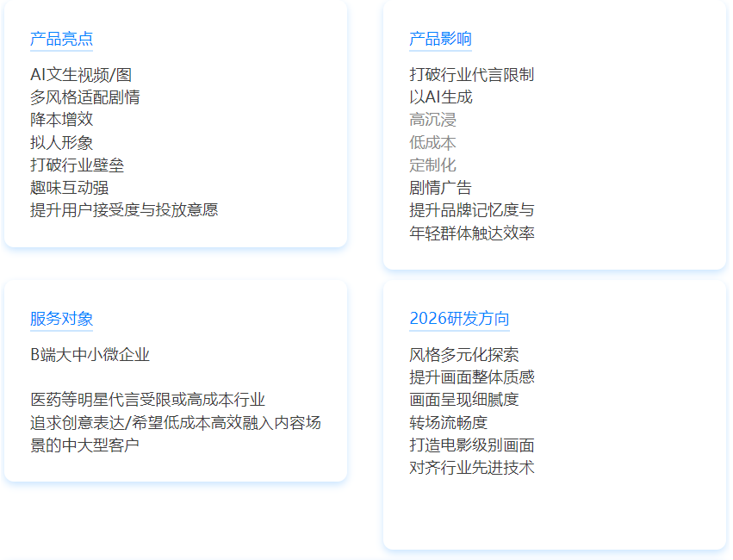
Task: Click the 2026研发方向 heading
Action: click(459, 319)
